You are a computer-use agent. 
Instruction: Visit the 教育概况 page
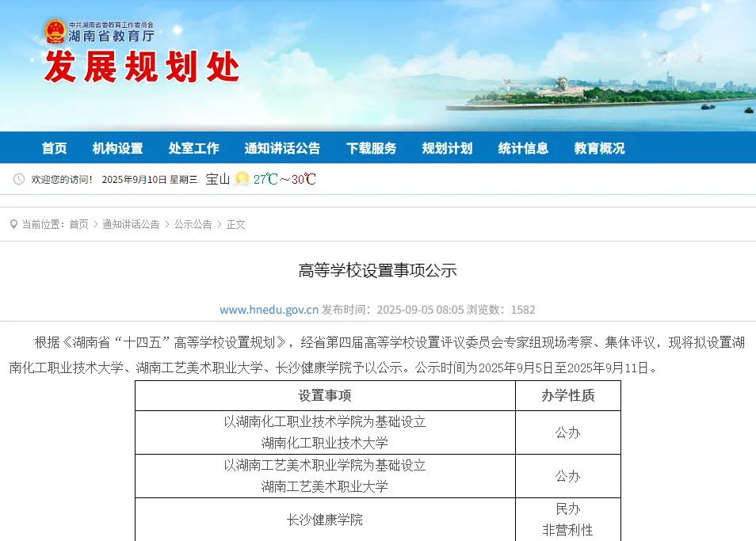[599, 148]
